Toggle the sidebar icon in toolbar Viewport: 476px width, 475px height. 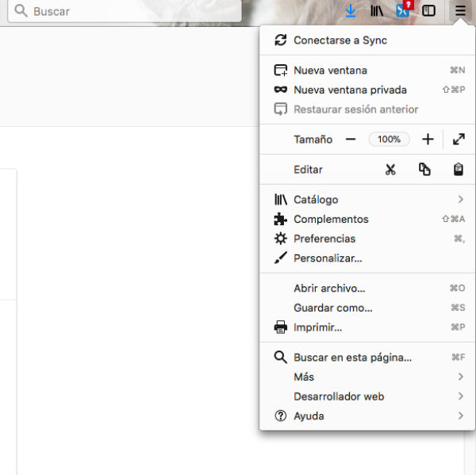[x=428, y=11]
